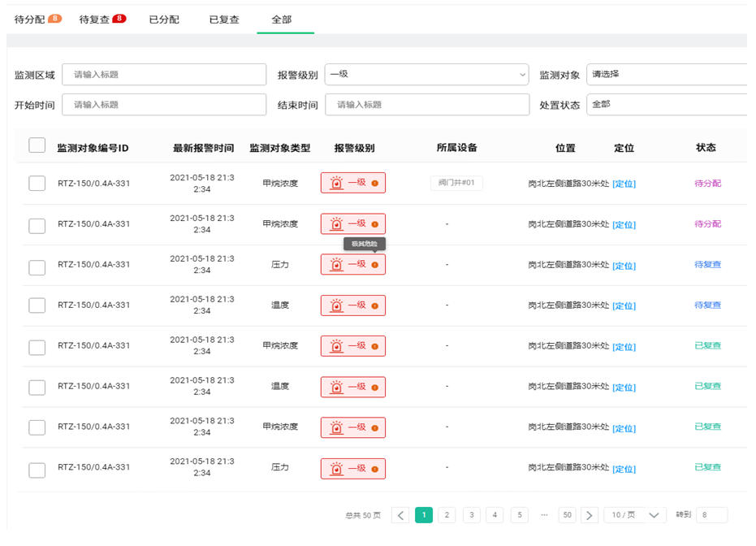Click the 阀门井#01 device tag
The height and width of the screenshot is (546, 756).
[x=456, y=183]
